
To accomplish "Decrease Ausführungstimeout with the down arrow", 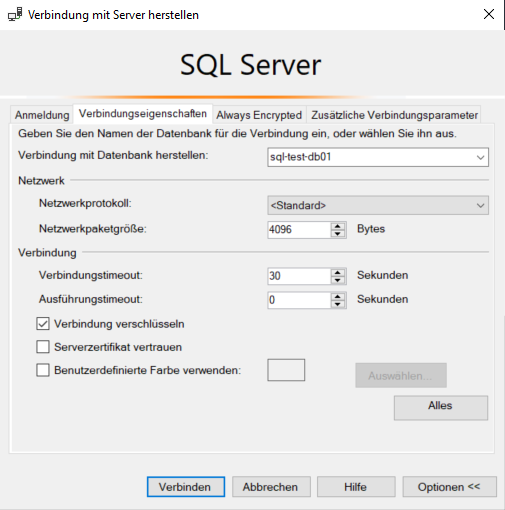I will coord(338,304).
